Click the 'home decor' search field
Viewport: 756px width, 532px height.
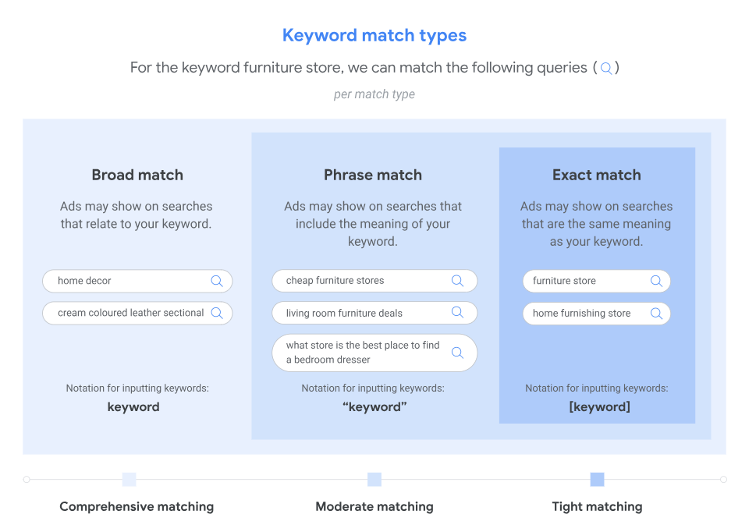pyautogui.click(x=125, y=281)
